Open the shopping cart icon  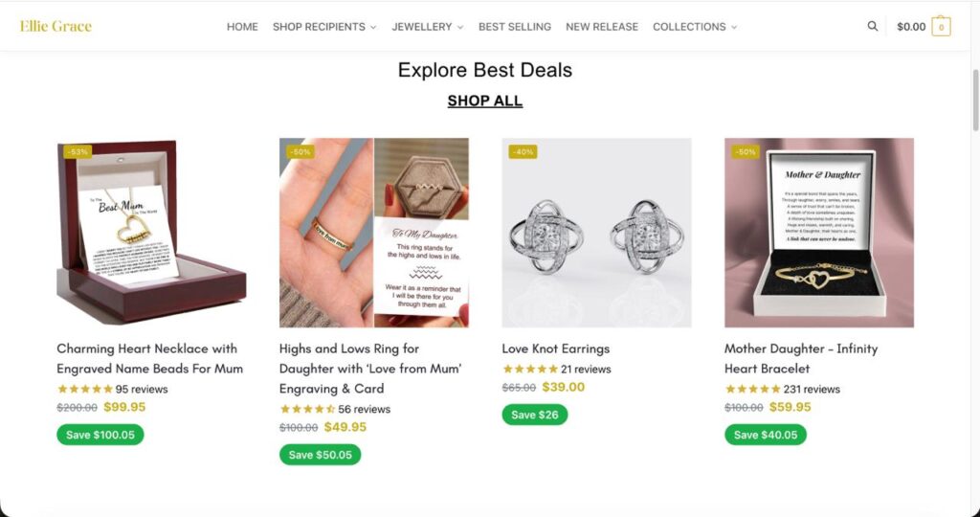click(941, 27)
